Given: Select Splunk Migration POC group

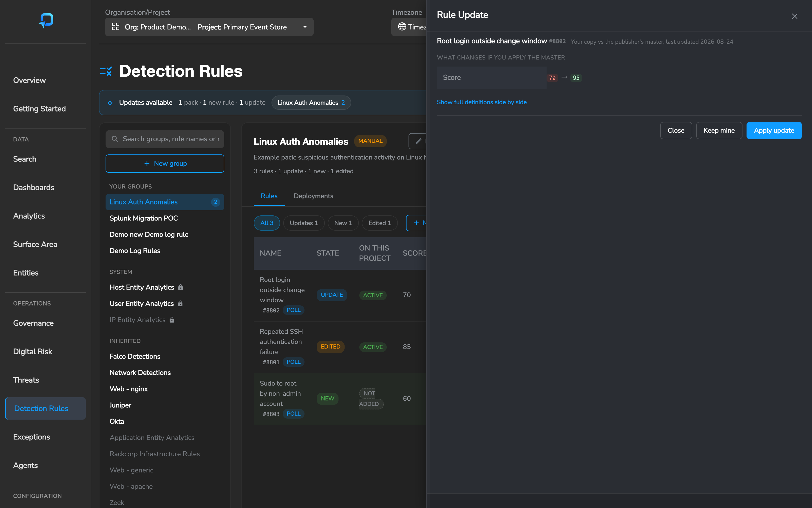Looking at the screenshot, I should click(165, 218).
